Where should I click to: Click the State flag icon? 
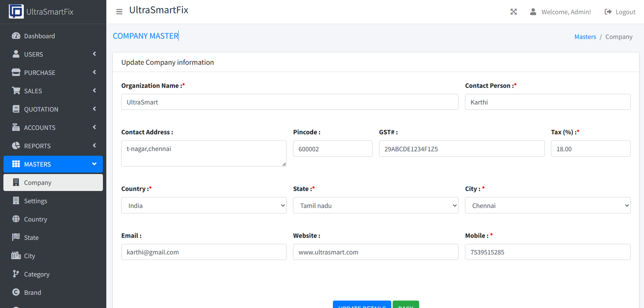[x=16, y=237]
